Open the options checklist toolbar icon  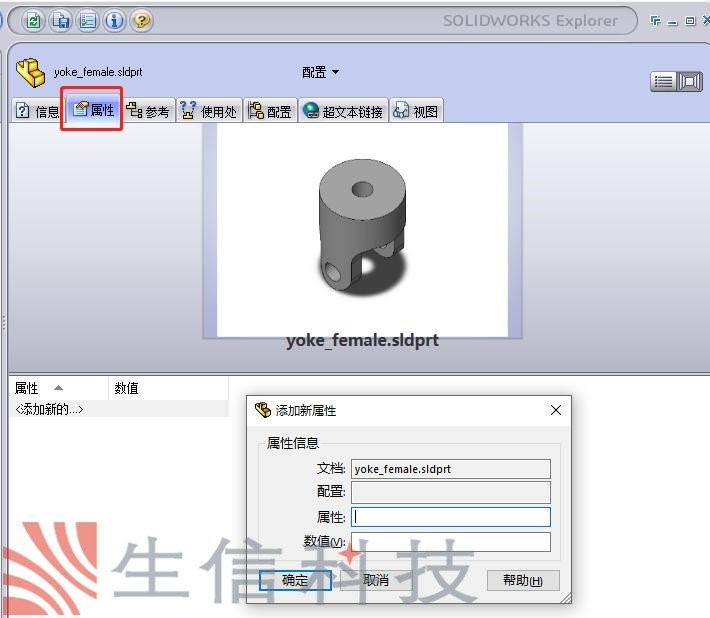tap(87, 20)
